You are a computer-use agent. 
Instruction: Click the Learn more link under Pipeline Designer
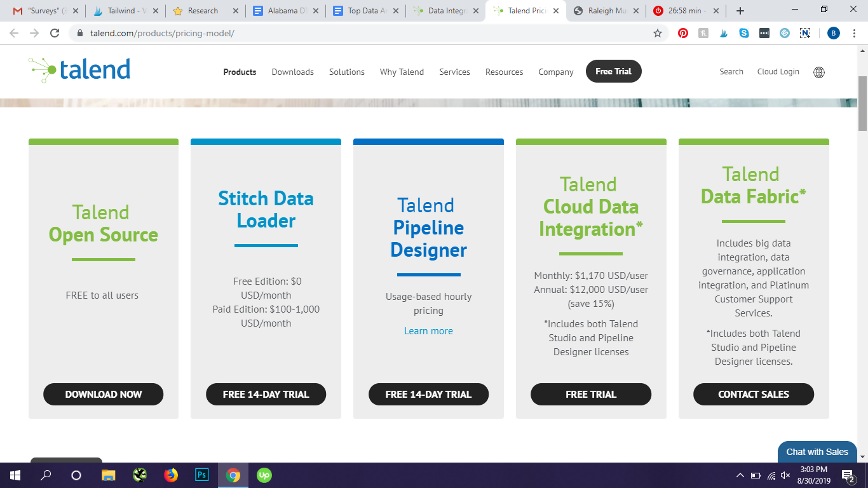tap(428, 331)
